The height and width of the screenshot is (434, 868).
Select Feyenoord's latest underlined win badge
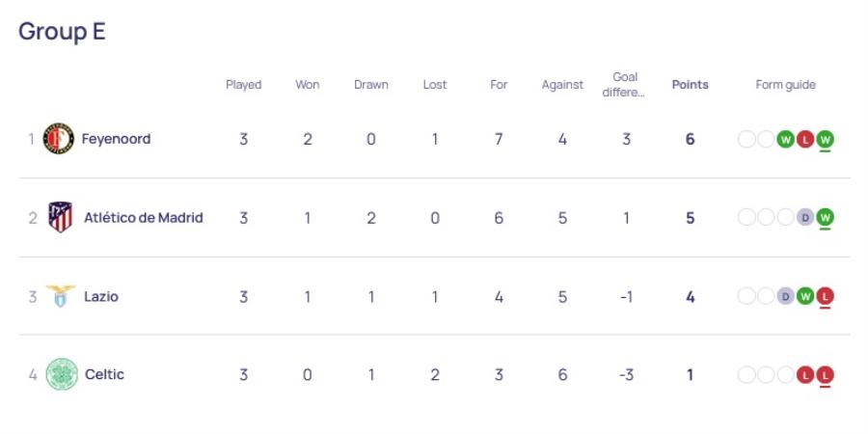click(x=825, y=140)
